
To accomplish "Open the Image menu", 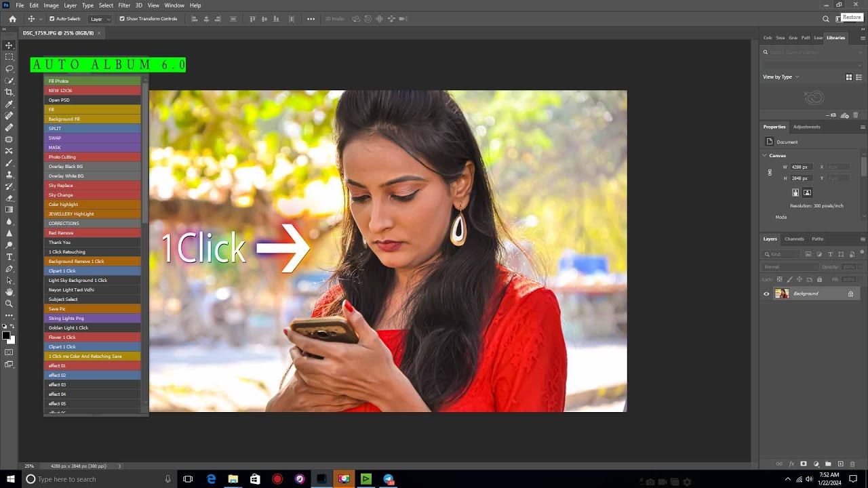I will [51, 5].
